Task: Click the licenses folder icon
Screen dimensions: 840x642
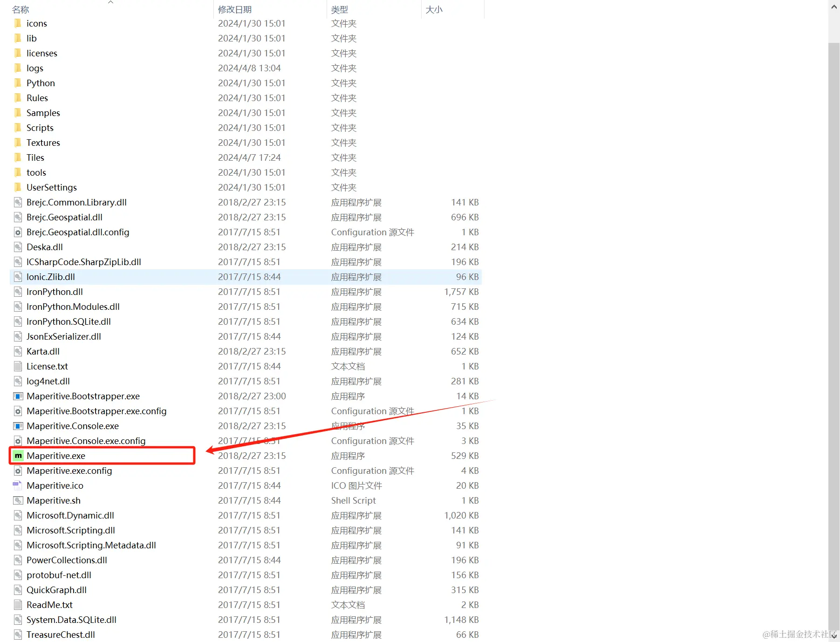Action: point(18,53)
